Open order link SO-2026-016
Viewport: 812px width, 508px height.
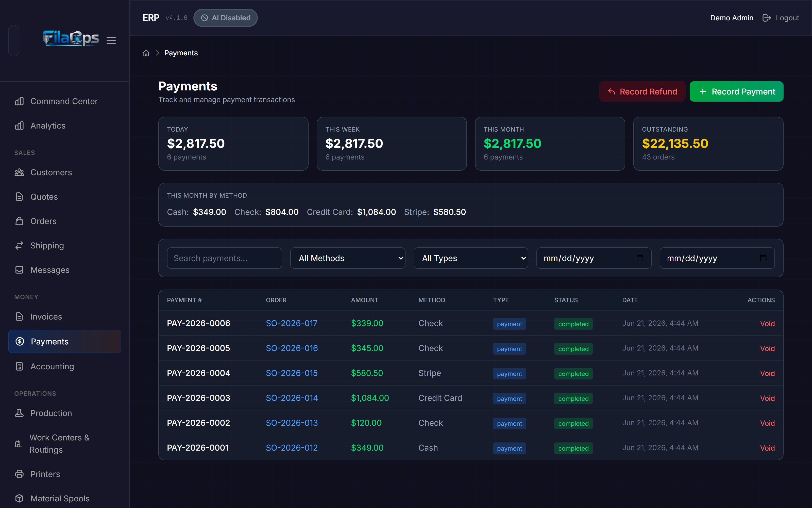point(292,348)
